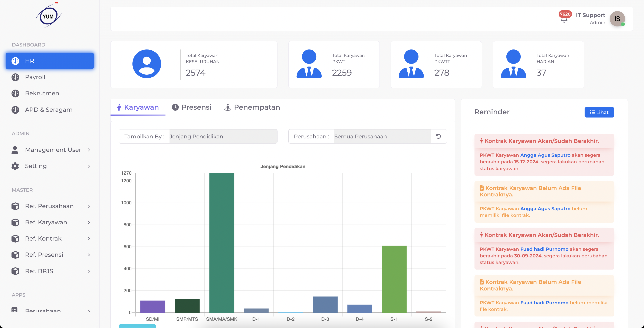Select the Management User person icon

pyautogui.click(x=15, y=149)
